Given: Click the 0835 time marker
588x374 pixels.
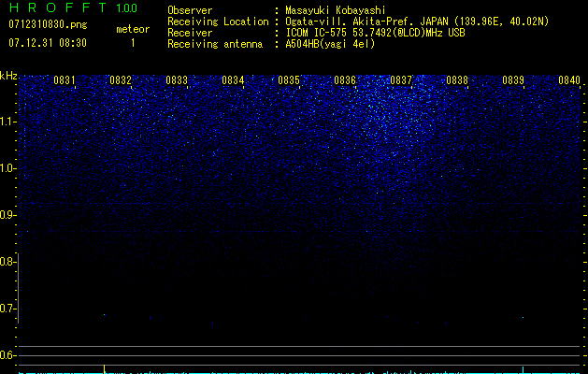Looking at the screenshot, I should point(289,80).
